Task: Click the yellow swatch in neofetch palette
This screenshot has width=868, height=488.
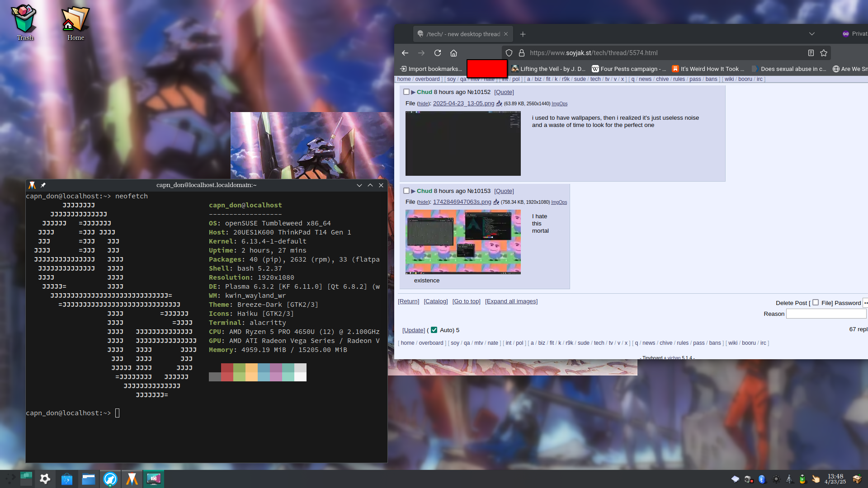Action: click(251, 372)
